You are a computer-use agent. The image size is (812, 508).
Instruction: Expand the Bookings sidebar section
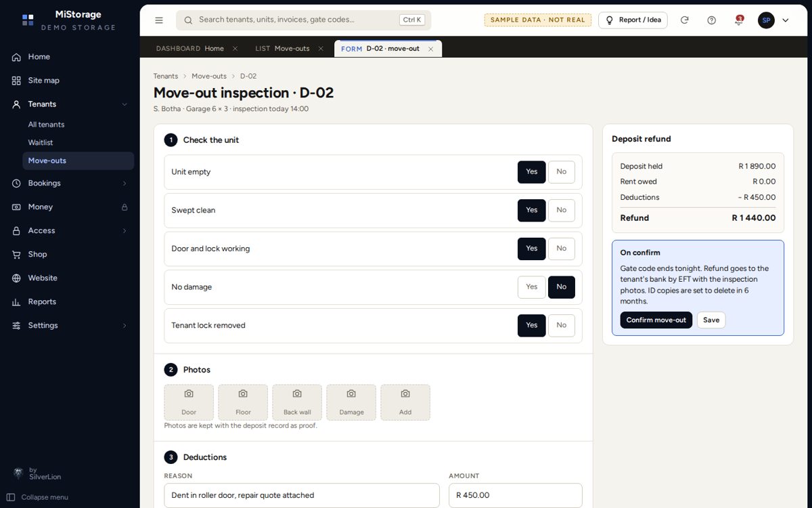[x=125, y=184]
